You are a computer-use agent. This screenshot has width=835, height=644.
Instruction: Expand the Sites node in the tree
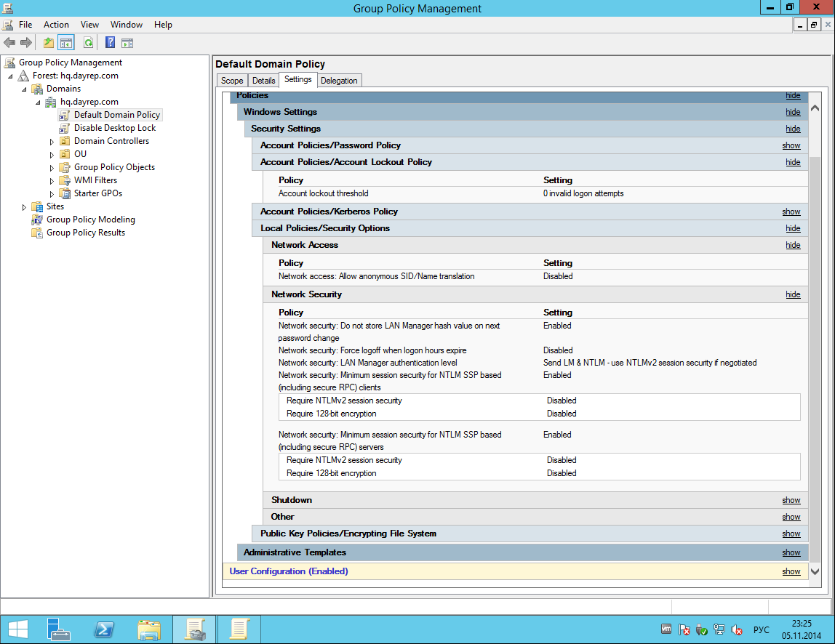(24, 207)
